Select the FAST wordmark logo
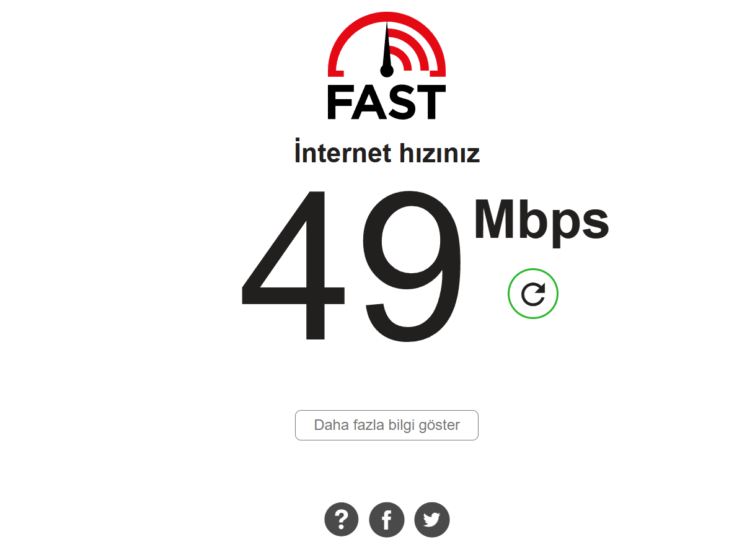The width and height of the screenshot is (742, 560). tap(387, 102)
